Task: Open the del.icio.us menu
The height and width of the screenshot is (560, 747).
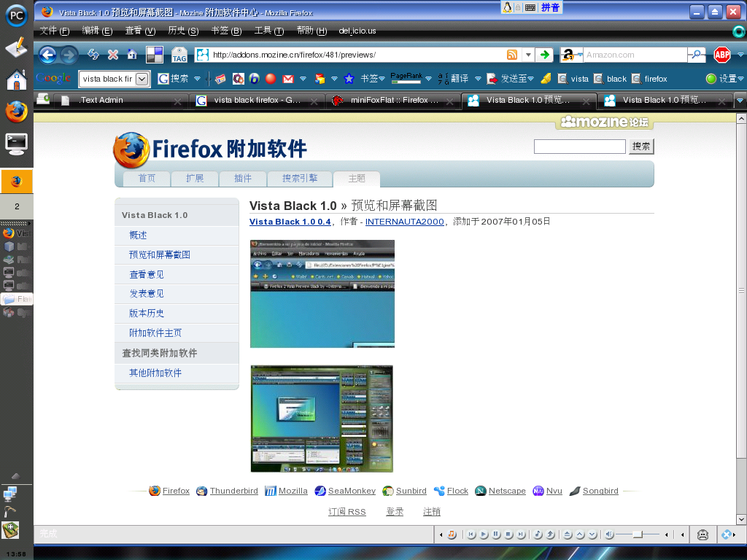Action: 357,31
